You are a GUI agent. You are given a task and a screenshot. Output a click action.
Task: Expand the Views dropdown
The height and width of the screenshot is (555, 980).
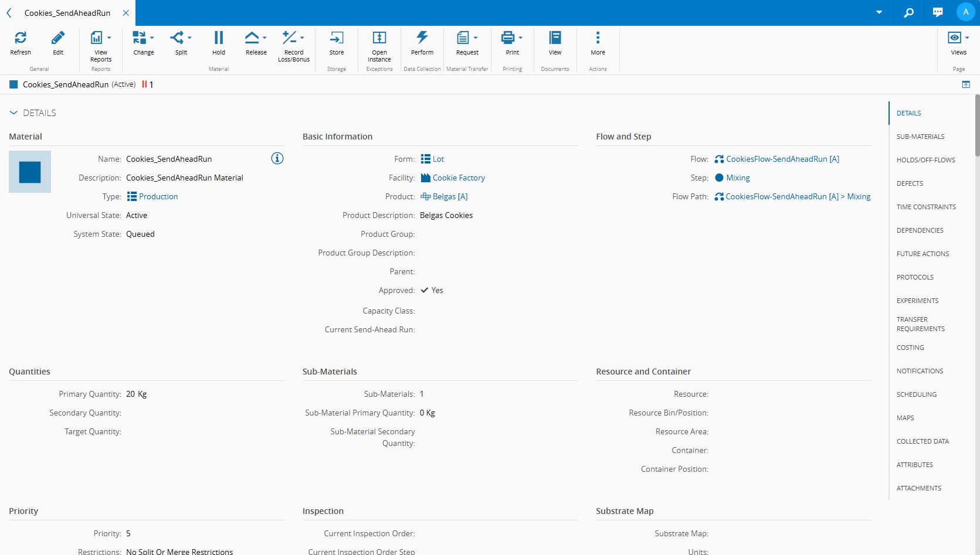[967, 38]
